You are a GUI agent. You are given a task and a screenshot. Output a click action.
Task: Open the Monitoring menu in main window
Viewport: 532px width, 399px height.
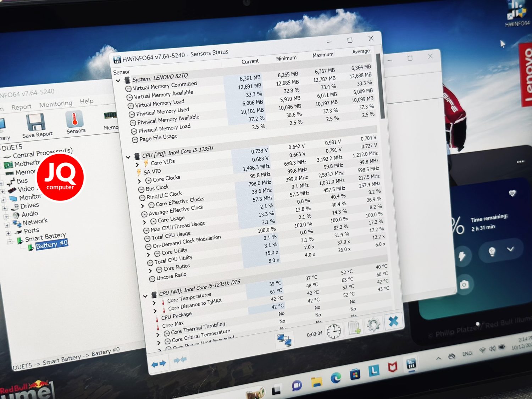56,104
